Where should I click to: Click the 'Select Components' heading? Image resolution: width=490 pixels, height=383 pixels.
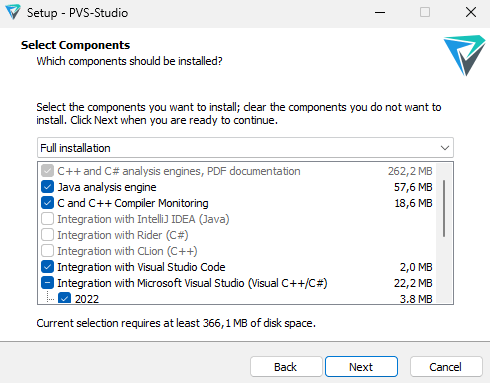75,45
